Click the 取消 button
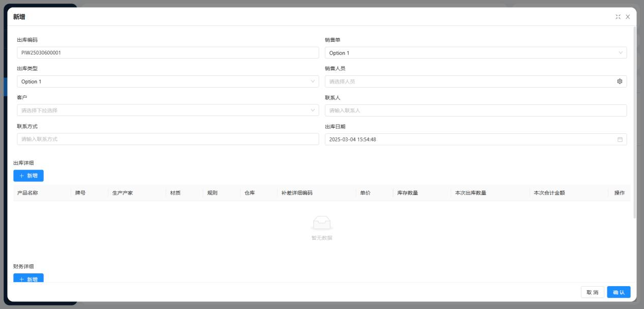644x309 pixels. [592, 292]
